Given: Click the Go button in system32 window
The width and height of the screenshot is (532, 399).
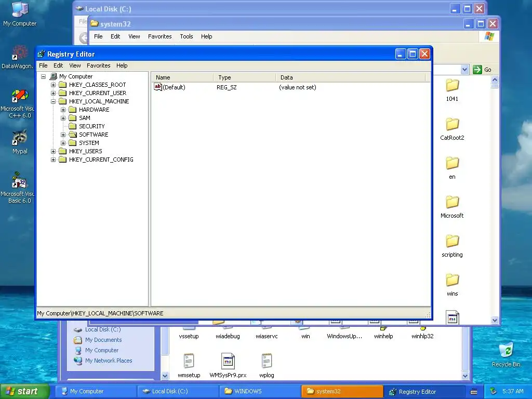Looking at the screenshot, I should coord(483,70).
